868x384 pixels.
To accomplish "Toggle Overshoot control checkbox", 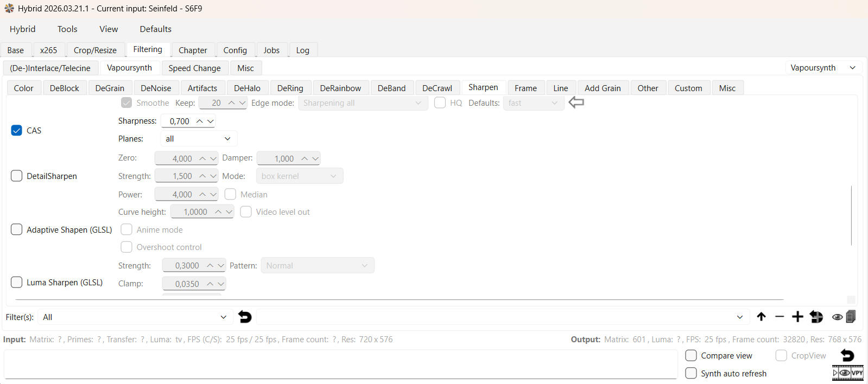I will coord(126,247).
